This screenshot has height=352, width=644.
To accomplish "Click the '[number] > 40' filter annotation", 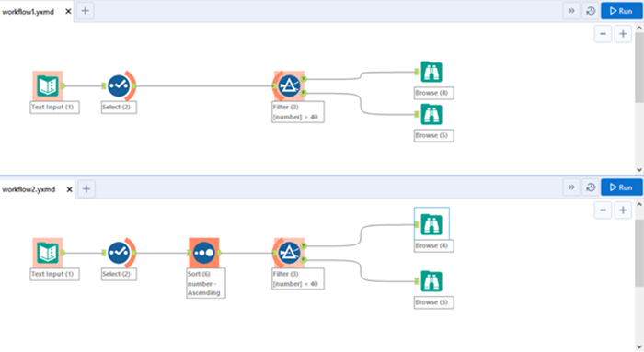I will [x=295, y=117].
